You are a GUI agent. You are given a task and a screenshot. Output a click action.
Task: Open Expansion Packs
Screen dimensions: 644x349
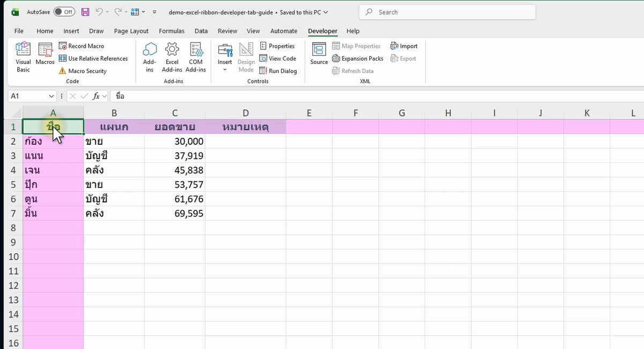tap(357, 58)
